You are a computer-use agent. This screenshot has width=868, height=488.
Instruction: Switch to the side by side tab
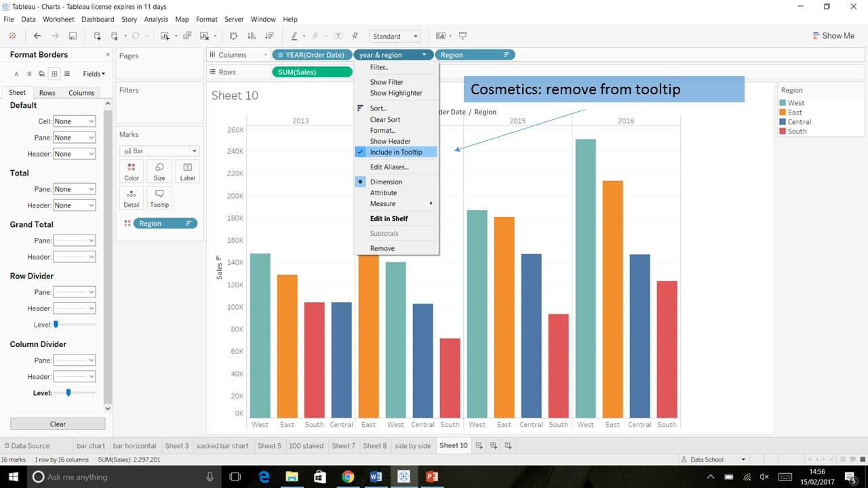click(x=412, y=445)
